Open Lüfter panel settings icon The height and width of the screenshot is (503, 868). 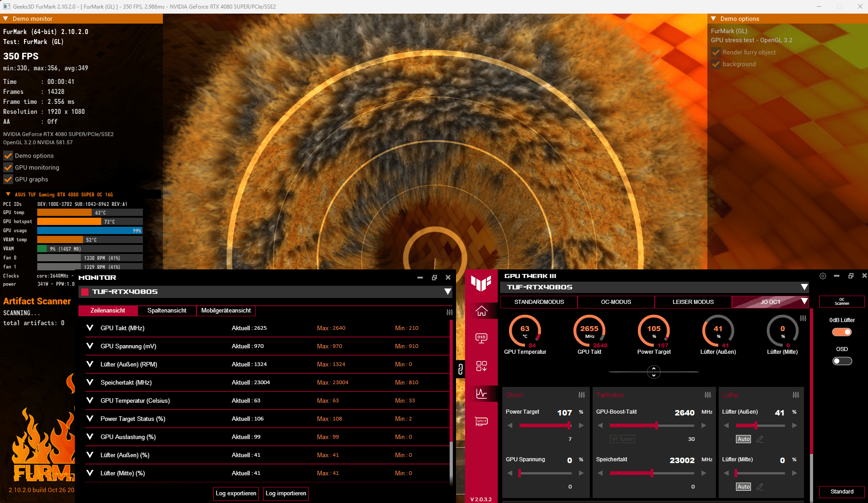(x=796, y=395)
